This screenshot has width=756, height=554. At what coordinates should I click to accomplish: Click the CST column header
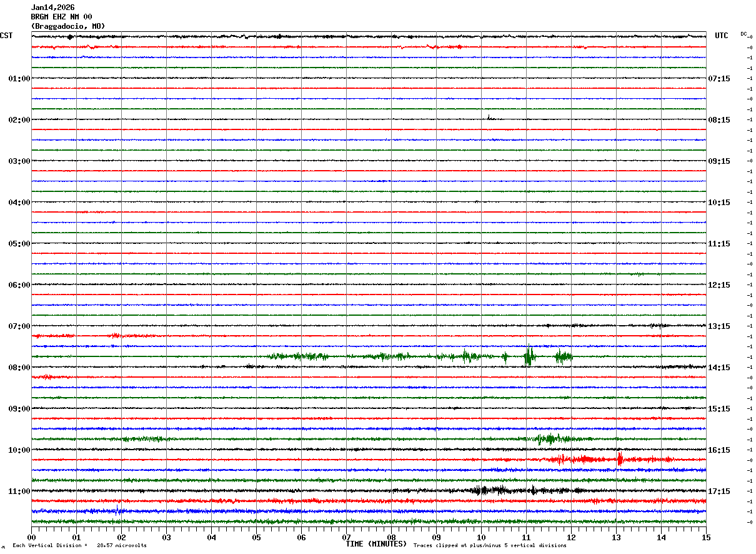pos(6,36)
